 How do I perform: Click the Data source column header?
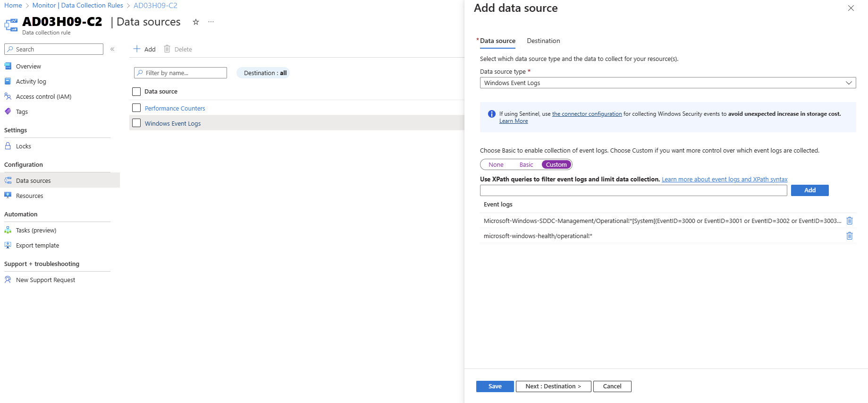pos(161,92)
